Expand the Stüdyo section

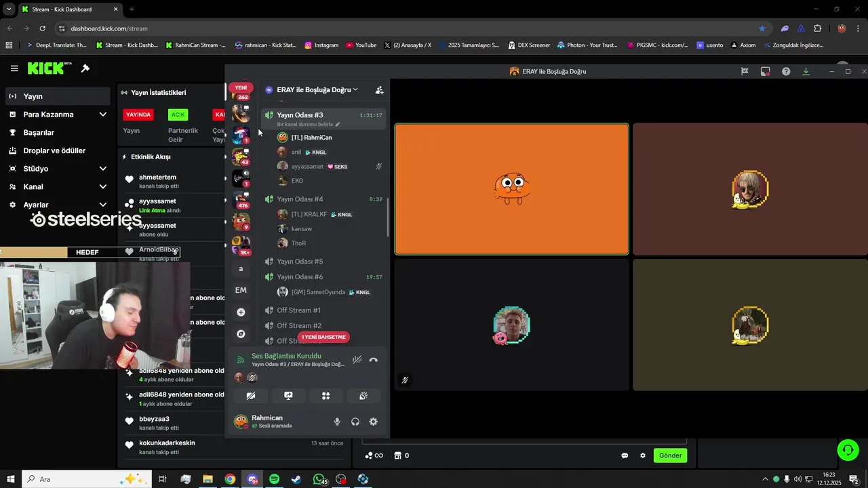103,169
